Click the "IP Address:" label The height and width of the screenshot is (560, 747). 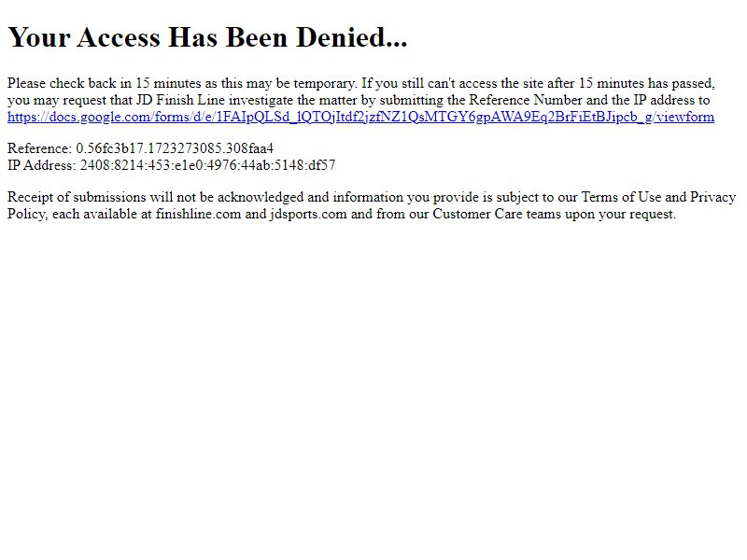pyautogui.click(x=41, y=165)
